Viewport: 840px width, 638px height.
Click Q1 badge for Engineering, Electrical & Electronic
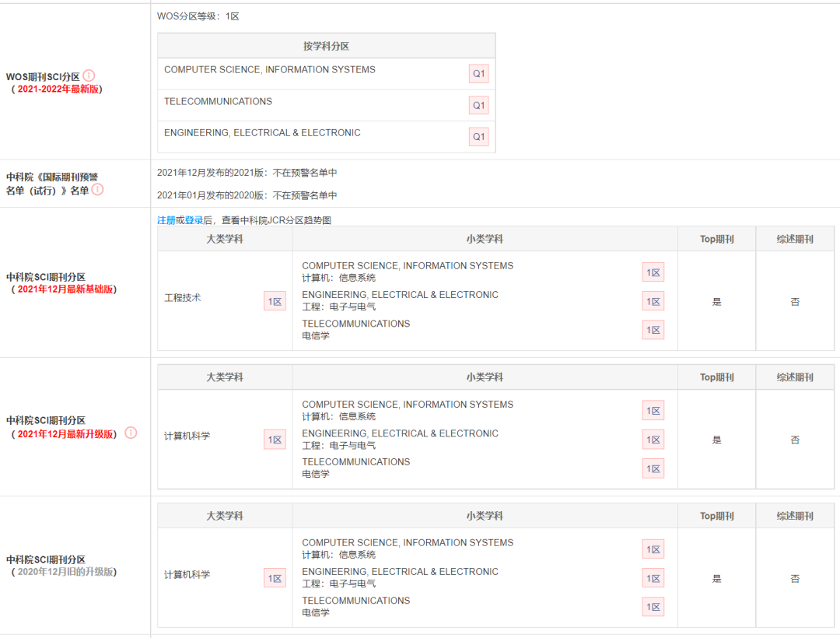478,137
